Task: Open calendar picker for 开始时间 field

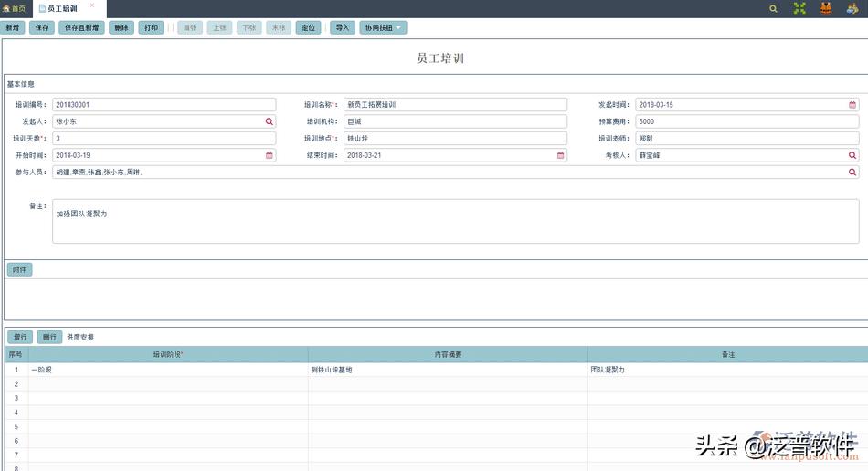Action: [x=270, y=155]
